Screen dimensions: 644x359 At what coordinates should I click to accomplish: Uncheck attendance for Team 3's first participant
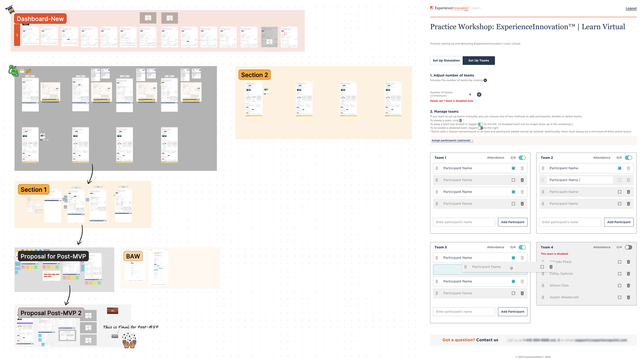[x=514, y=258]
